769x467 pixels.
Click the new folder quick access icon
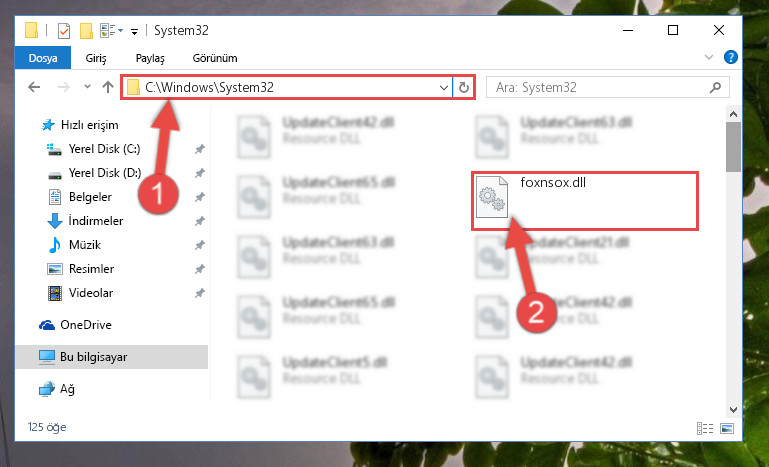point(86,31)
